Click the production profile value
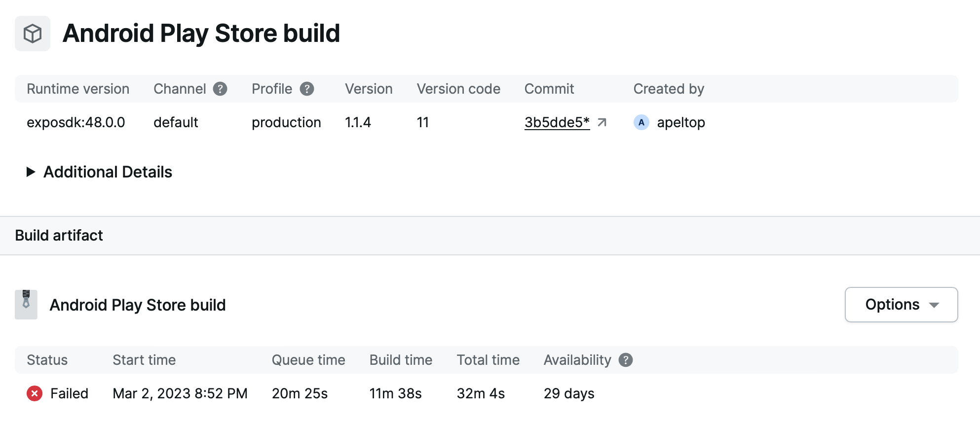 [286, 122]
